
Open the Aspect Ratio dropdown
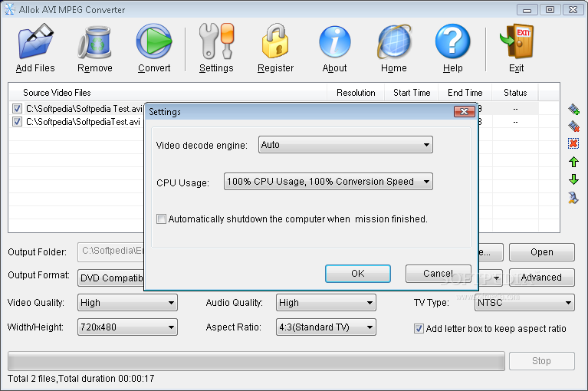coord(326,327)
